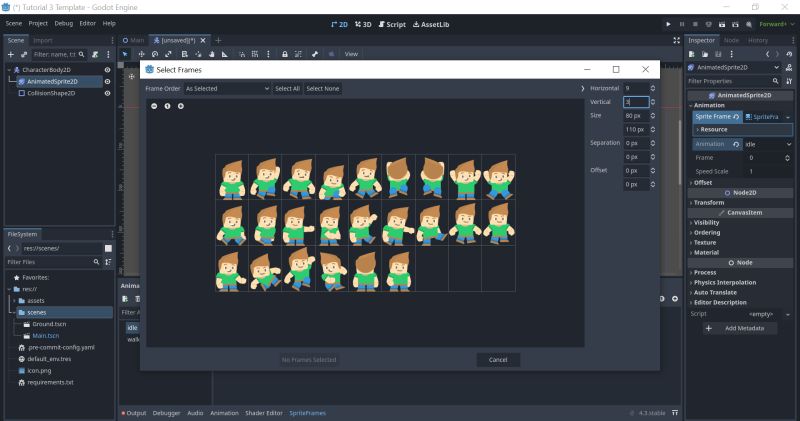Image resolution: width=800 pixels, height=421 pixels.
Task: Attach a script via the Scene dock script icon
Action: point(95,54)
